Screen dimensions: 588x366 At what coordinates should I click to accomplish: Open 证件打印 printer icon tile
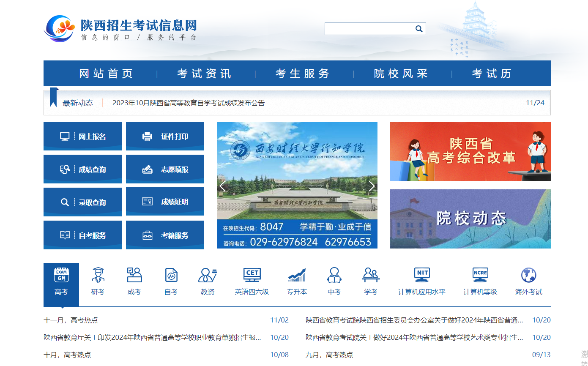pyautogui.click(x=165, y=136)
